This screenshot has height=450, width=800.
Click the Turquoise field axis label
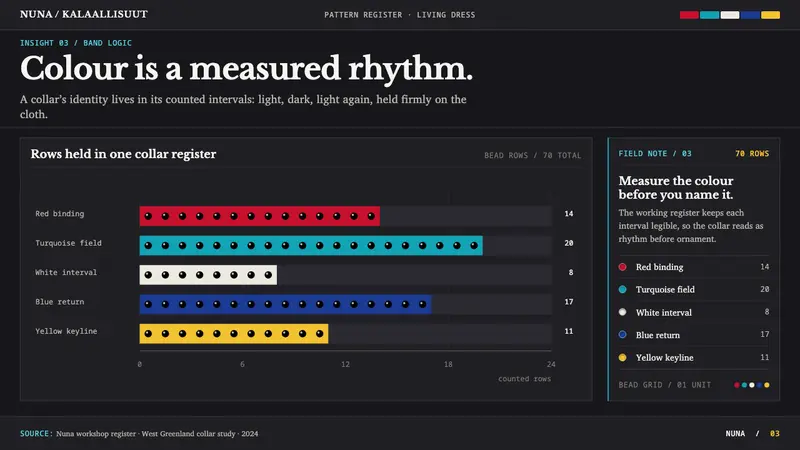pyautogui.click(x=68, y=243)
